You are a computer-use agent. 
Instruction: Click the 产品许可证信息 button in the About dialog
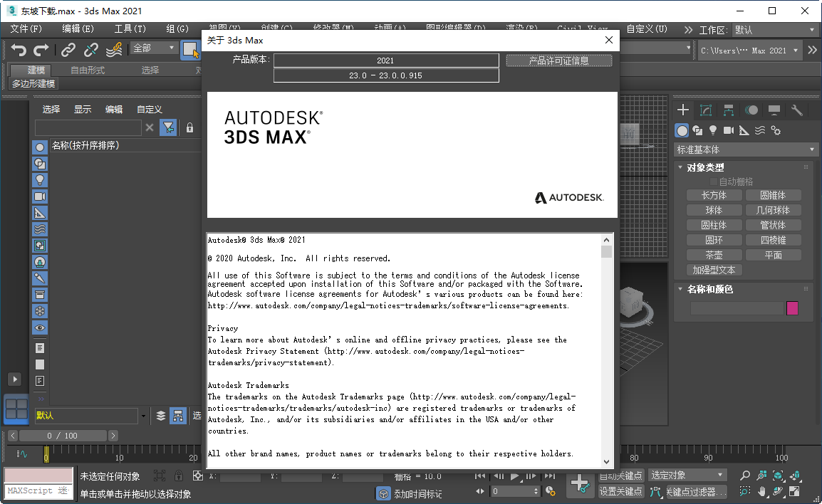coord(559,60)
